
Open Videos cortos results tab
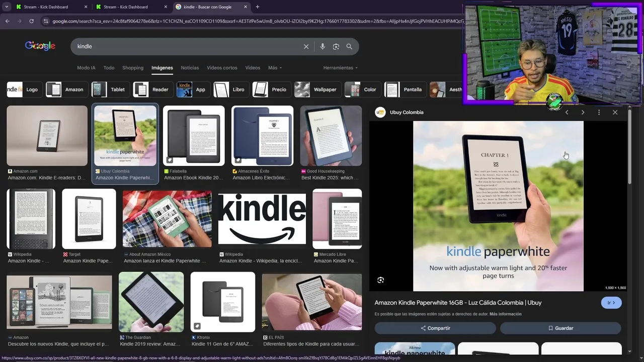222,68
